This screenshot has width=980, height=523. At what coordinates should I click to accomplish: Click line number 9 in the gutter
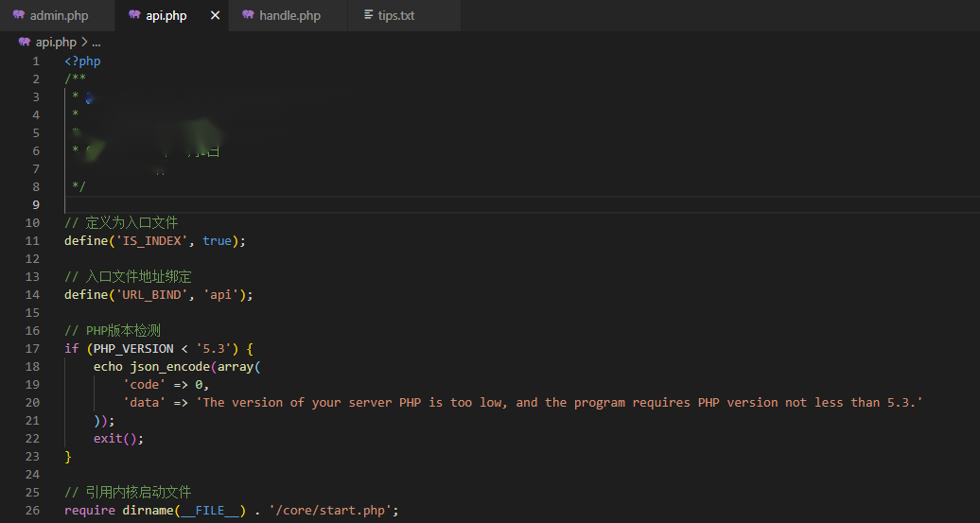[36, 205]
